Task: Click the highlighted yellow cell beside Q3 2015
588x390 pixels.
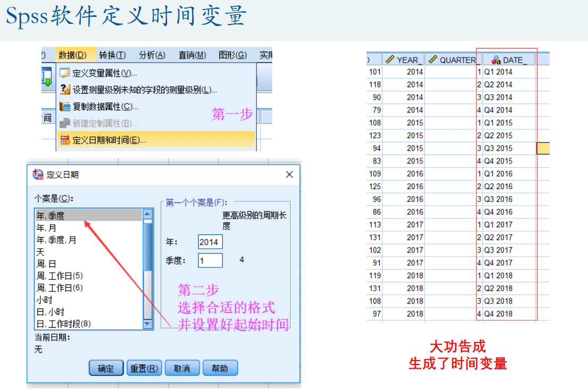Action: (543, 148)
